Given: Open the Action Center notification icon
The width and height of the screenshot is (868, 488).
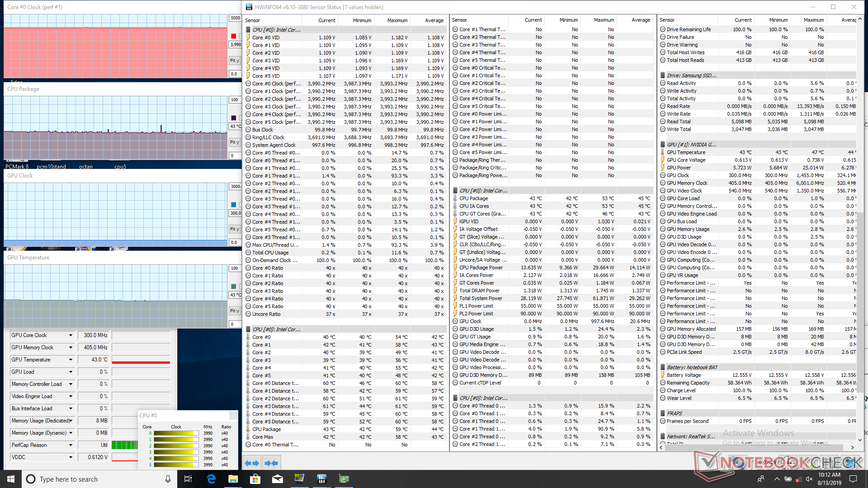Looking at the screenshot, I should [853, 479].
